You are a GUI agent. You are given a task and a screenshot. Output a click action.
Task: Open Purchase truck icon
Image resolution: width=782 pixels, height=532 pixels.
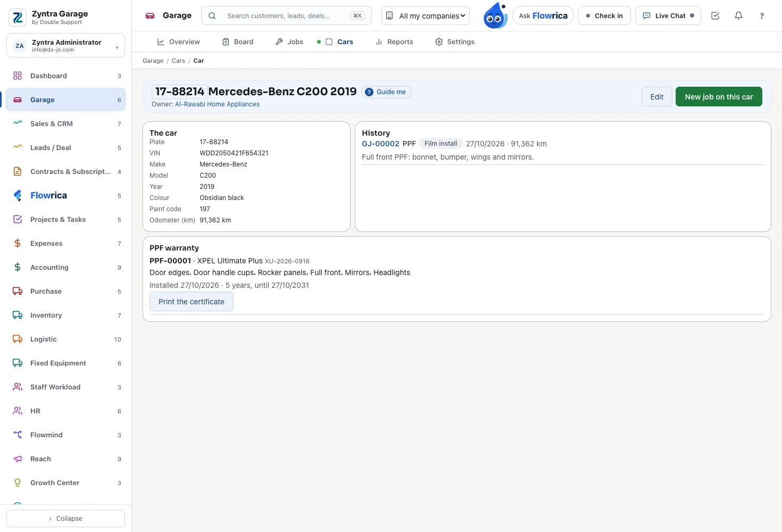click(18, 291)
